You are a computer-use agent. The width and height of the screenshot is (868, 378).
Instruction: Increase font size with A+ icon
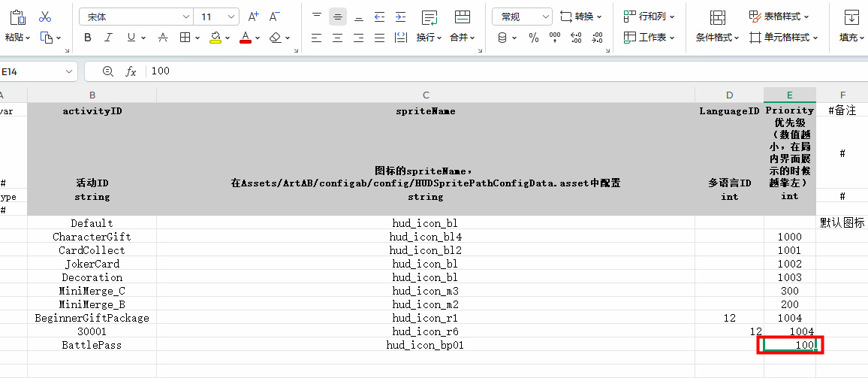pos(253,17)
